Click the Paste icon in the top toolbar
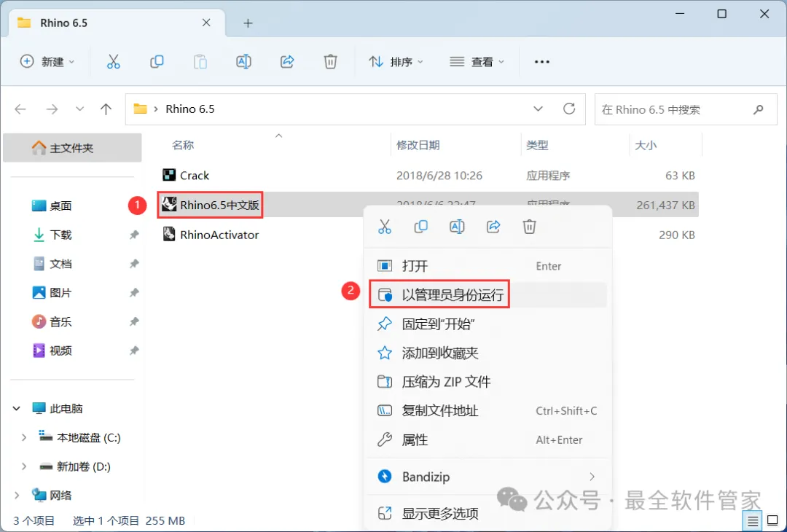Image resolution: width=787 pixels, height=532 pixels. [200, 62]
